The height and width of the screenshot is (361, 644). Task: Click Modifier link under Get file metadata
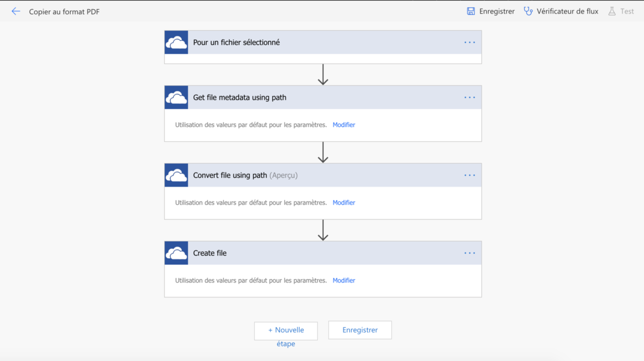(343, 125)
